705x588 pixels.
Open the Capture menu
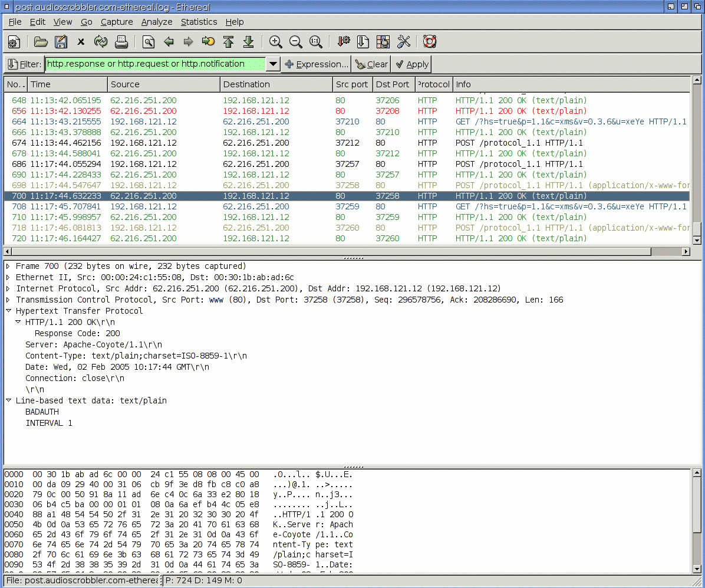pos(117,22)
